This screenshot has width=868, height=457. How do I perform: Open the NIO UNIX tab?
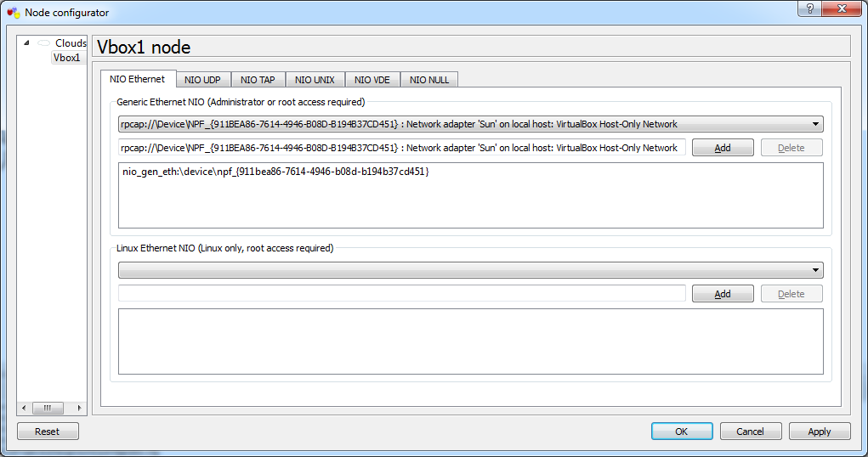315,80
